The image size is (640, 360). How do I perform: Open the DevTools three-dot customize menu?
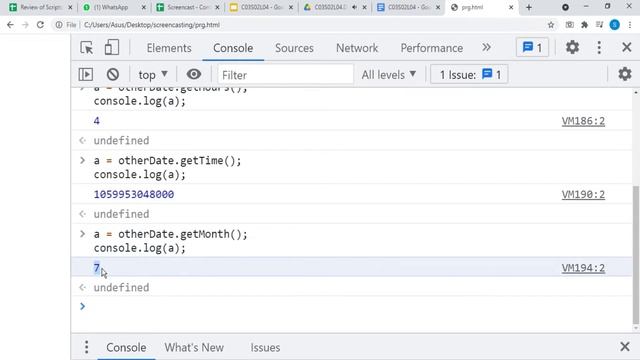599,47
